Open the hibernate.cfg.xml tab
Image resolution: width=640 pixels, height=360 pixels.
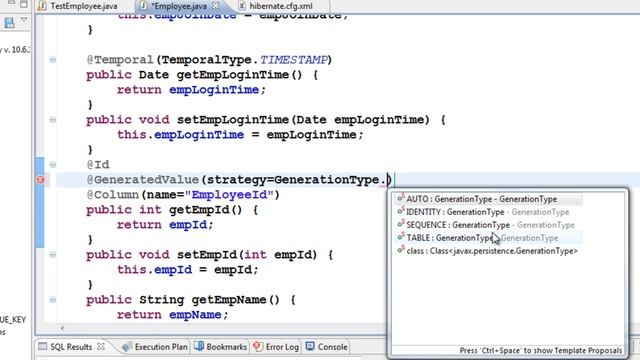(x=281, y=6)
